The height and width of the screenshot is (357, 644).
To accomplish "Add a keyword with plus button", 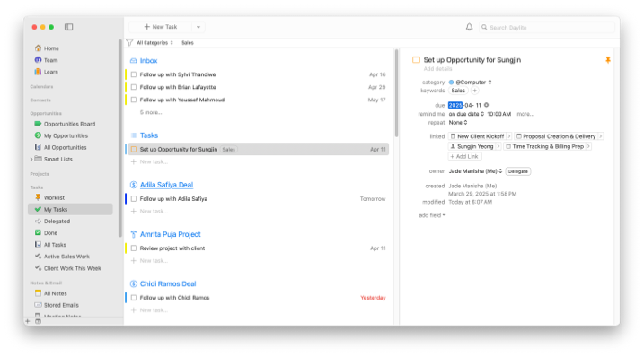I will click(x=475, y=91).
